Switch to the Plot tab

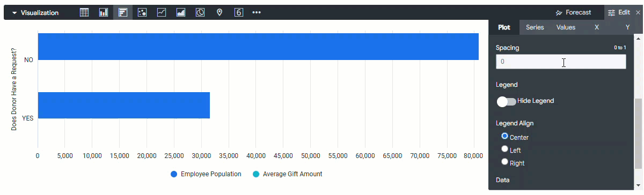pyautogui.click(x=504, y=27)
